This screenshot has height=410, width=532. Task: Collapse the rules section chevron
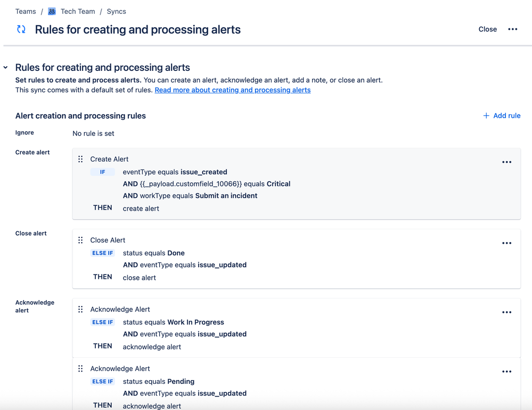point(6,68)
